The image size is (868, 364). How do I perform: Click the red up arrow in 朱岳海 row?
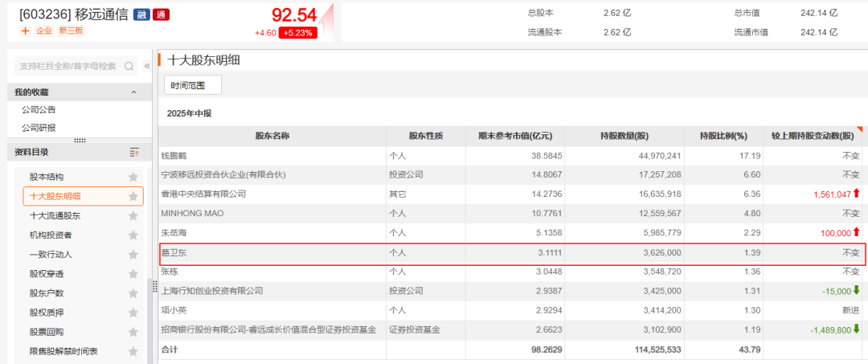[x=857, y=232]
